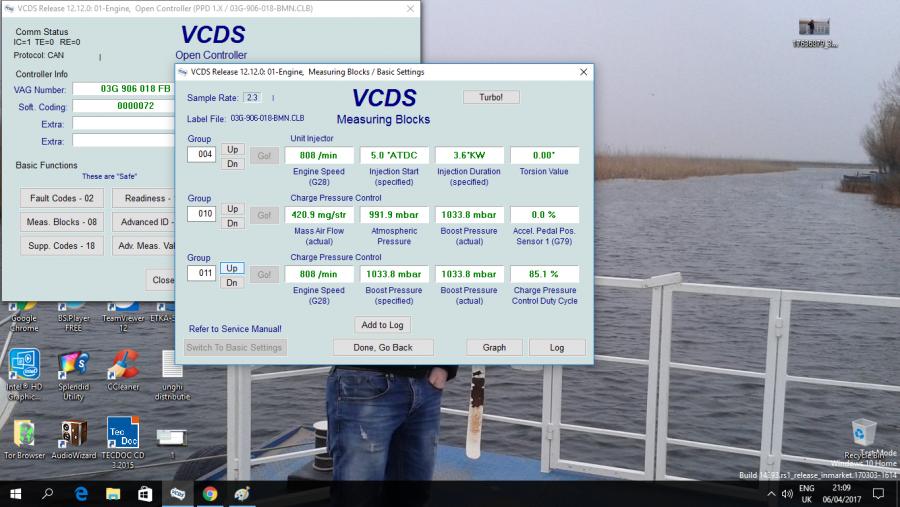
Task: Open Fault Codes - 02 function
Action: click(61, 198)
